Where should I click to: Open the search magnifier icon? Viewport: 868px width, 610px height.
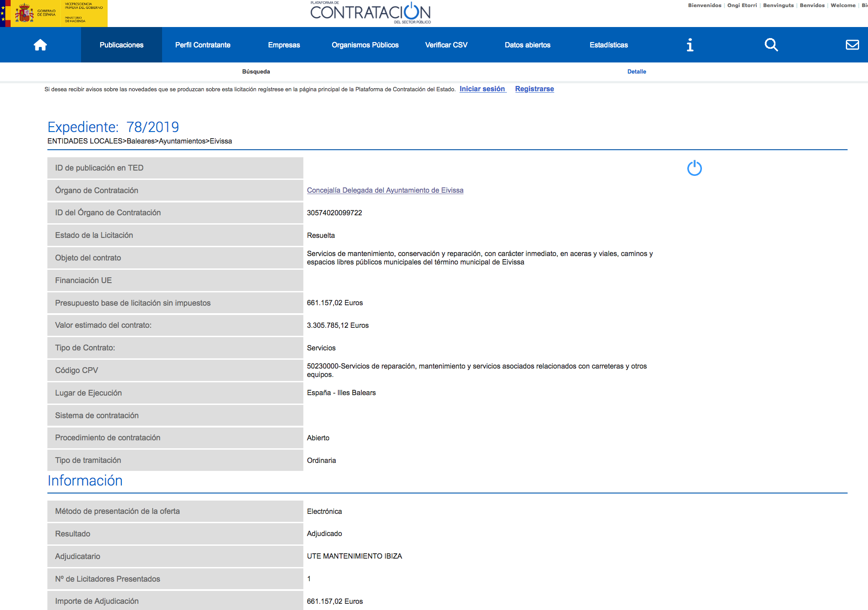(771, 45)
